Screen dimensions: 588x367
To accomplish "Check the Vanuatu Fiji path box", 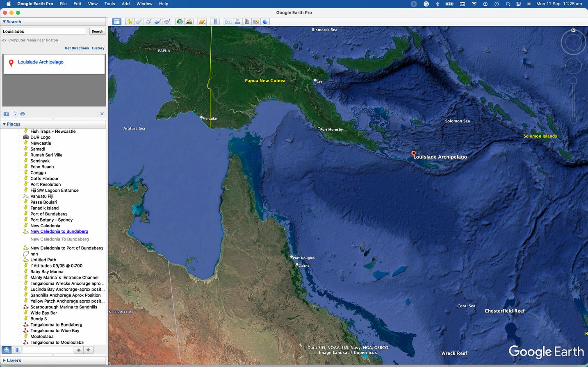I will pos(21,196).
